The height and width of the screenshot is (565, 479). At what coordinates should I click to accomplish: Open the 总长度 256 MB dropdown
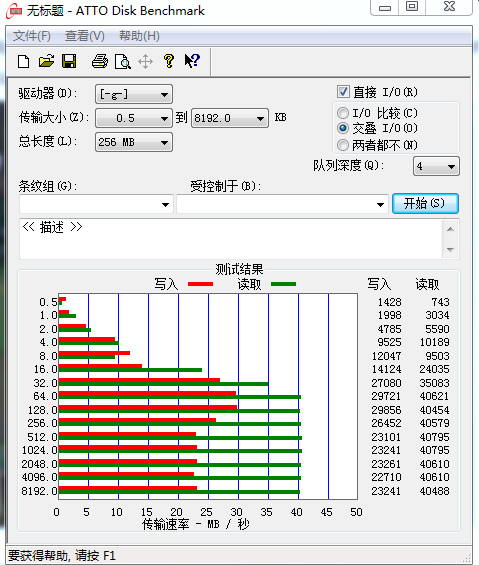pos(134,142)
